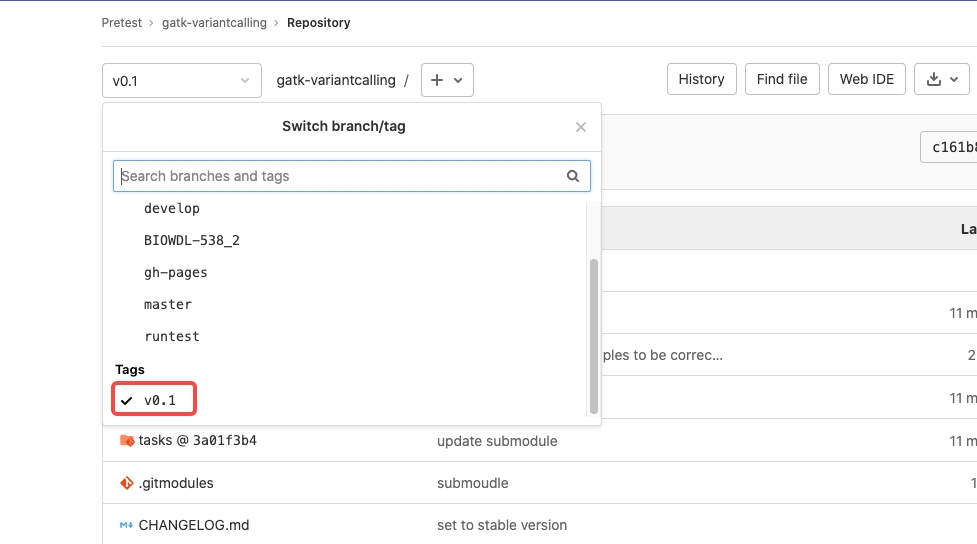Switch to the develop branch
977x544 pixels.
coord(172,208)
